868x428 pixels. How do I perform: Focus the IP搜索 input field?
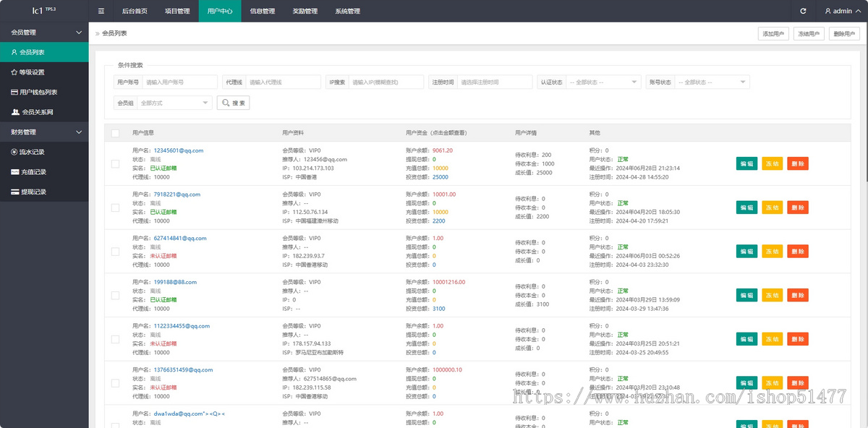386,82
